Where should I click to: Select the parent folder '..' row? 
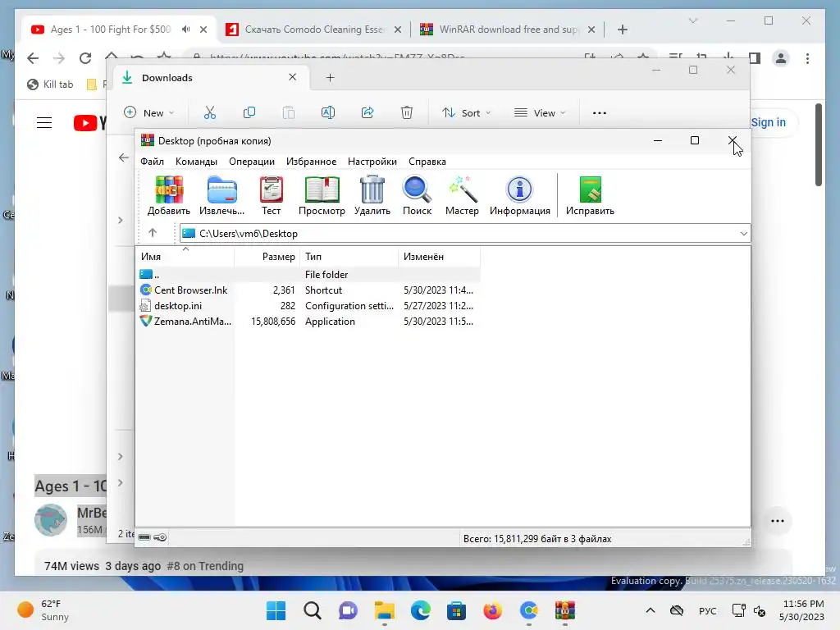pos(308,274)
